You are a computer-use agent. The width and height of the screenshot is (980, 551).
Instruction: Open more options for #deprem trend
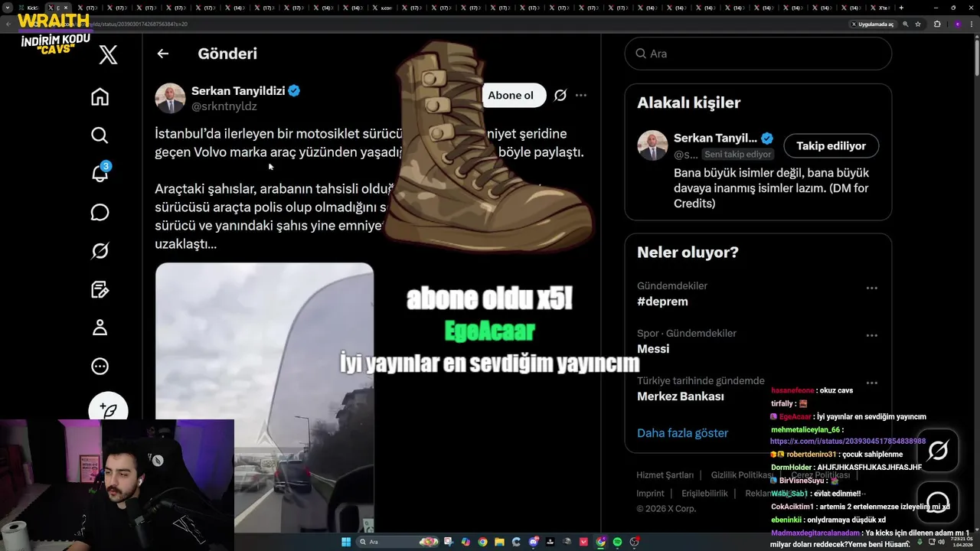click(871, 289)
